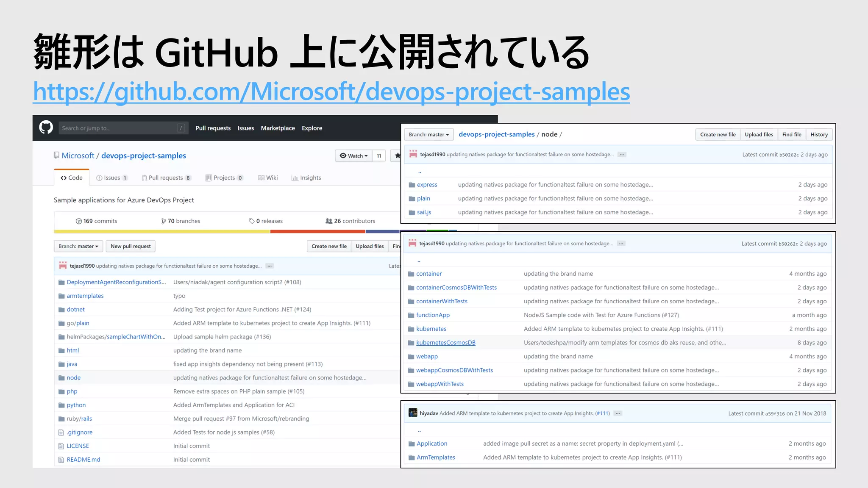Click the GitHub Octocat logo icon
Viewport: 868px width, 488px height.
(x=46, y=128)
